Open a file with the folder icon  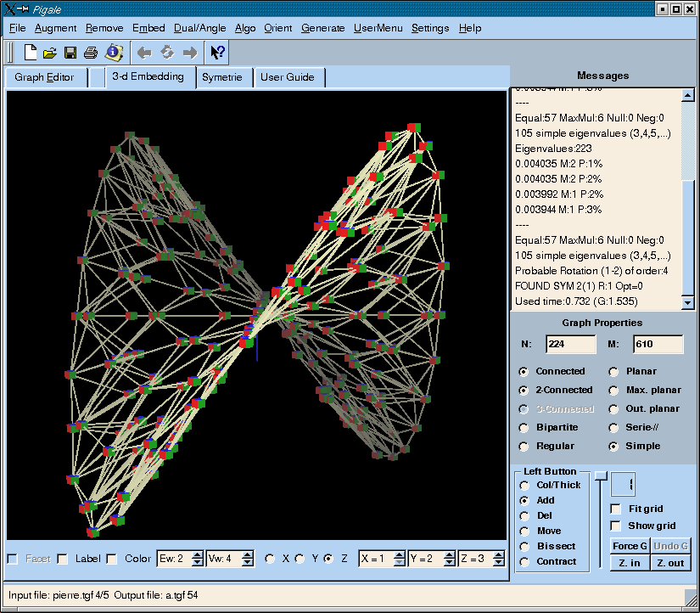click(x=50, y=53)
